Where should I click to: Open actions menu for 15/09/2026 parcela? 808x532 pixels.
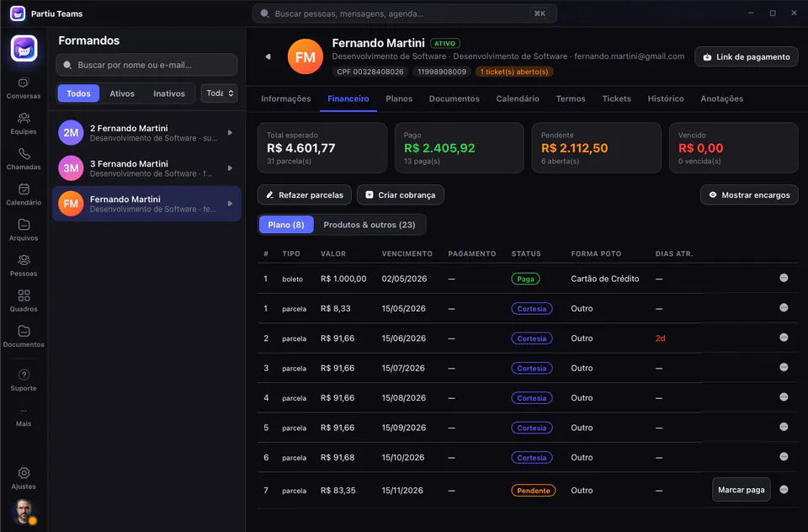coord(784,428)
